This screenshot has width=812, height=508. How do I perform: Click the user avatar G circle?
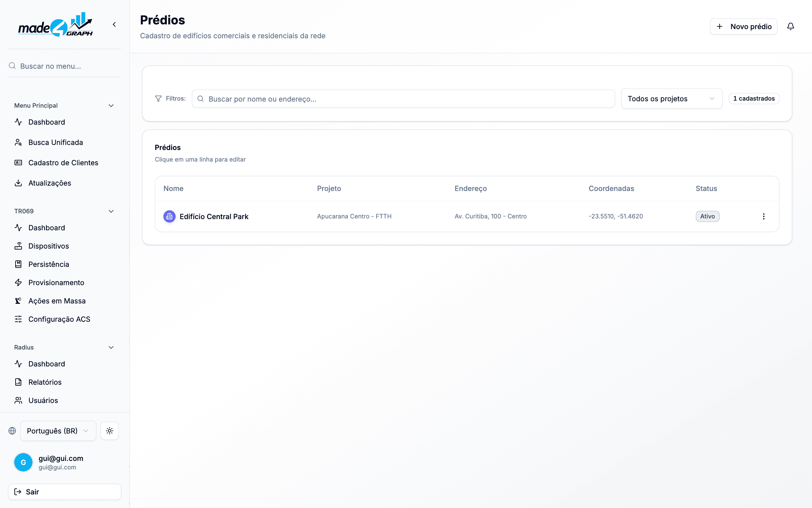pos(23,462)
